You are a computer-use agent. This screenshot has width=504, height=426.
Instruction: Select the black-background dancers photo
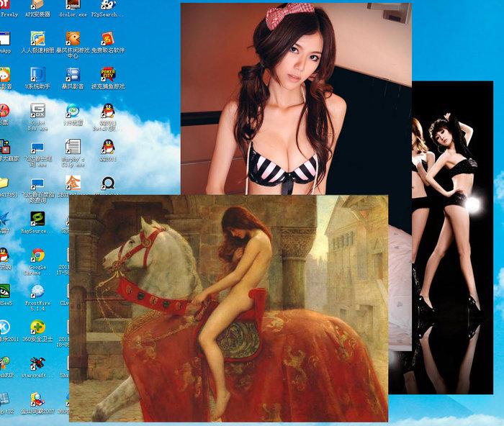coord(452,237)
